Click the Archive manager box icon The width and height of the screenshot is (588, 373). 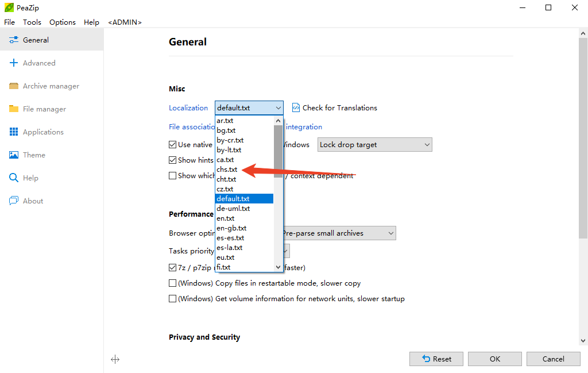[14, 86]
